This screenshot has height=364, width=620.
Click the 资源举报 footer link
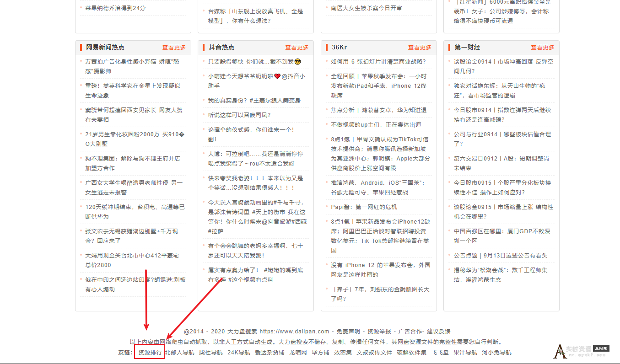(x=379, y=332)
